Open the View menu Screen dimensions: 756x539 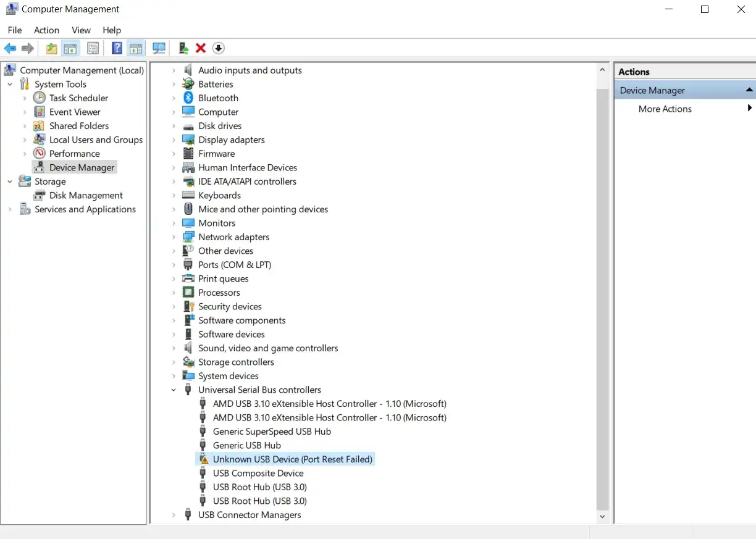pos(81,30)
